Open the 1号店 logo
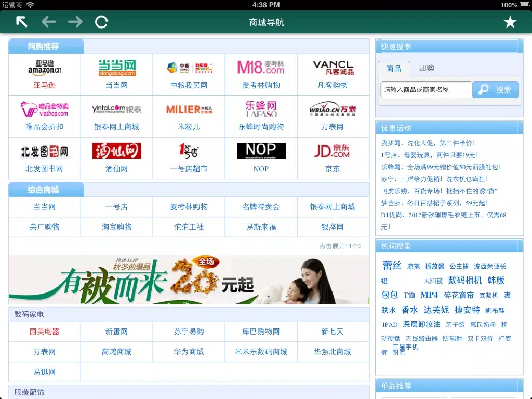The height and width of the screenshot is (399, 532). pyautogui.click(x=189, y=151)
